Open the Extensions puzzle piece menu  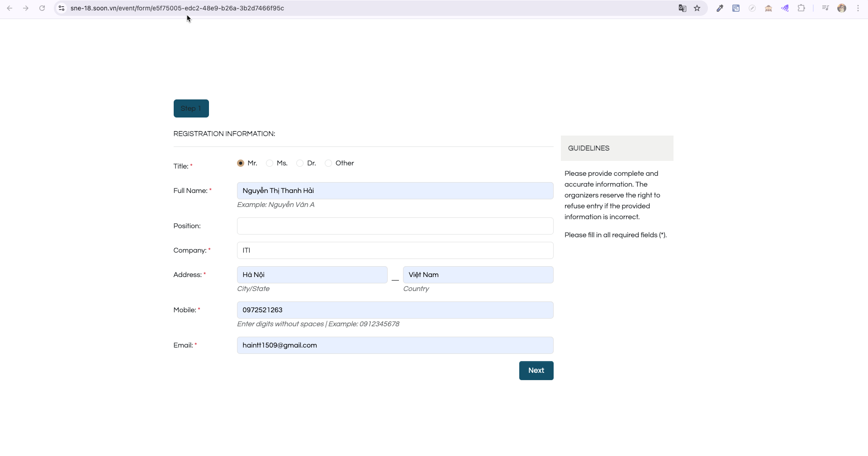tap(801, 8)
